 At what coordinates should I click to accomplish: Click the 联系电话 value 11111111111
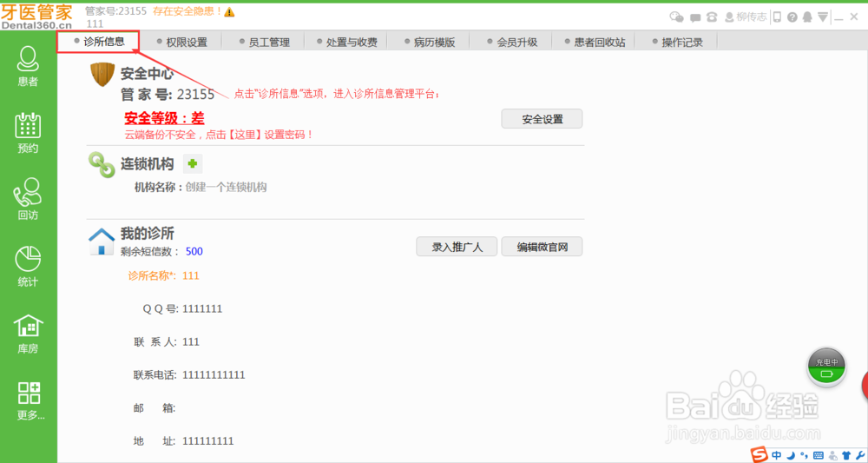pos(214,375)
